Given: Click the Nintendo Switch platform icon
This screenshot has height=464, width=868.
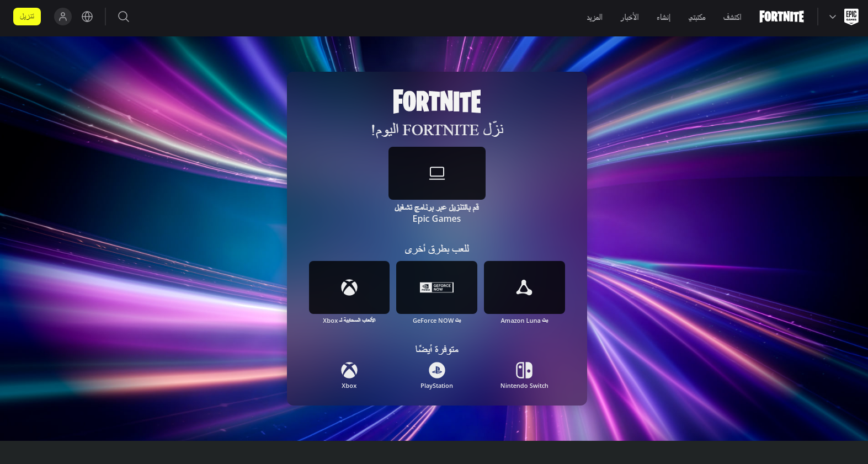Looking at the screenshot, I should tap(524, 371).
